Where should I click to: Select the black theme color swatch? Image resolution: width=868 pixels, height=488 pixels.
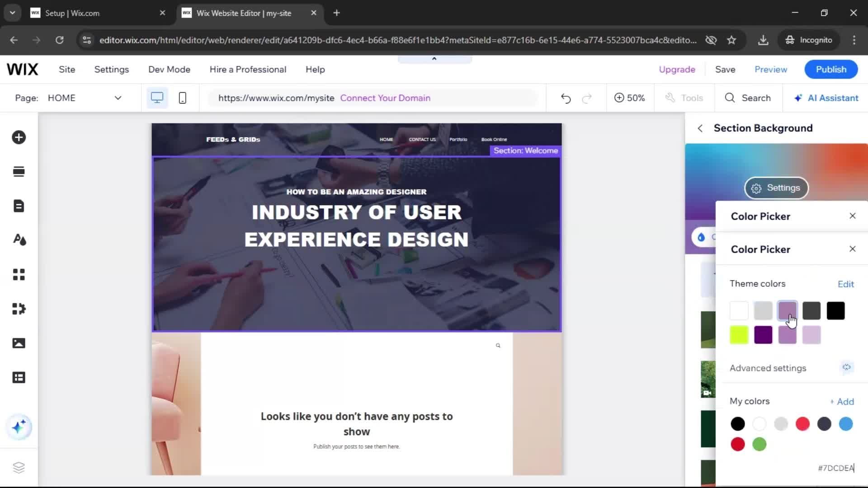click(x=835, y=311)
